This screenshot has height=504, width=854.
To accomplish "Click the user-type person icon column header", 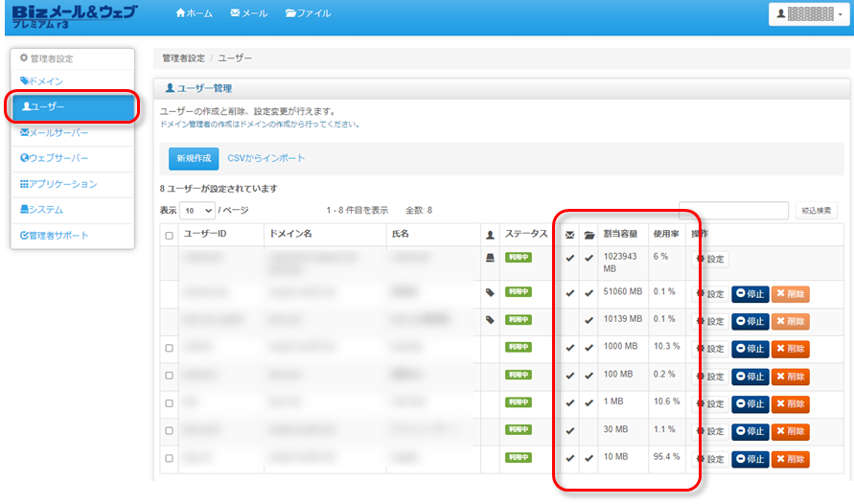I will coord(491,235).
